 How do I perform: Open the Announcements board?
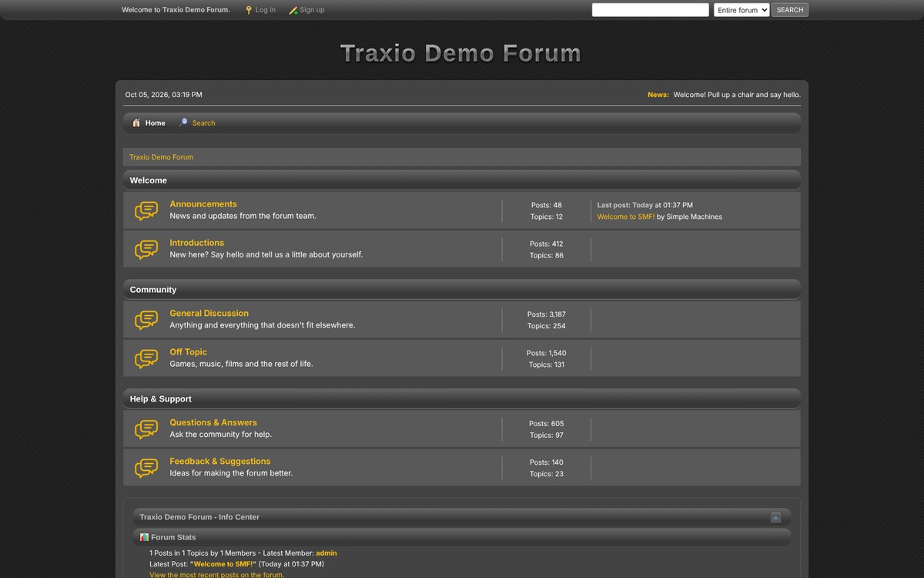(x=203, y=204)
